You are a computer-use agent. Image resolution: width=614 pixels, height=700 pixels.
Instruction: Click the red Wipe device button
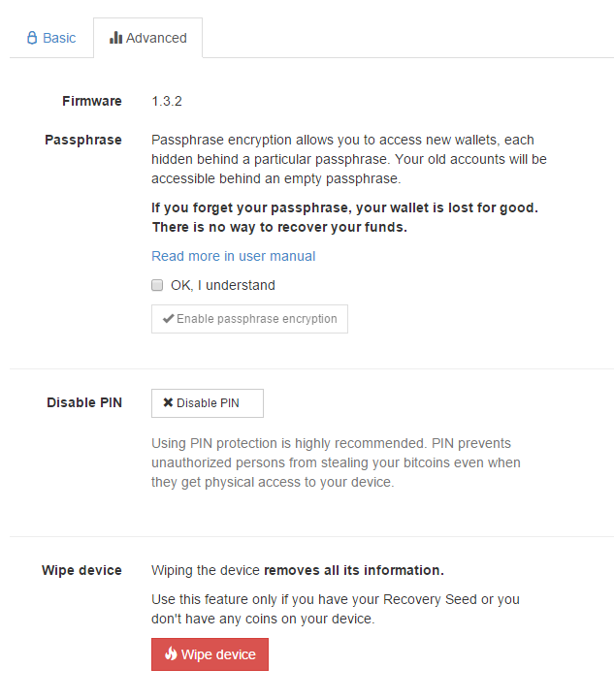pos(210,654)
